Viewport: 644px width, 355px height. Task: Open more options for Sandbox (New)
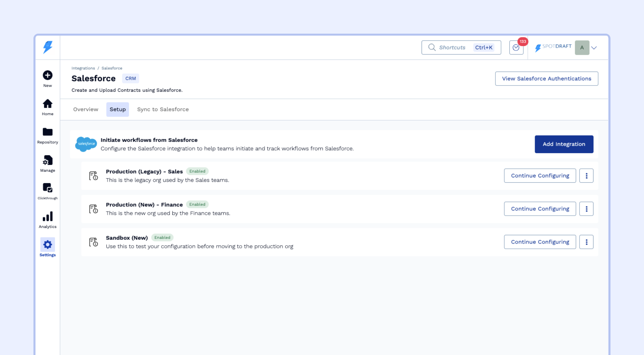coord(586,242)
